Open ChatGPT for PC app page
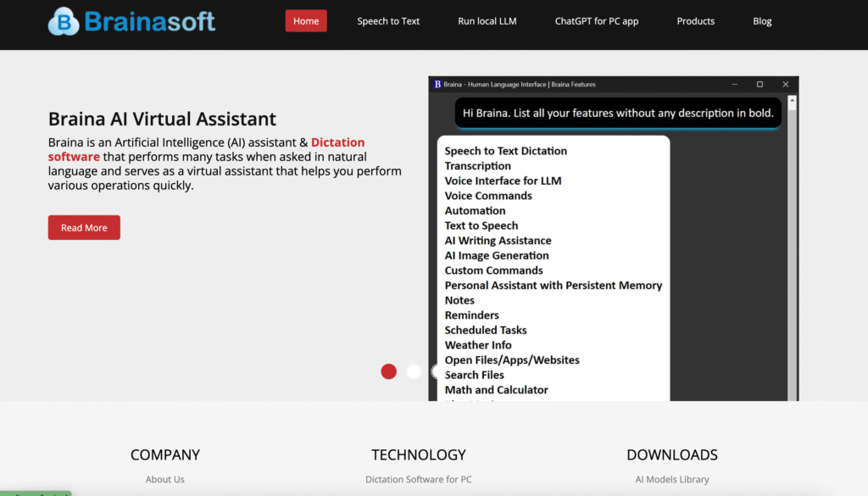868x496 pixels. pyautogui.click(x=597, y=21)
